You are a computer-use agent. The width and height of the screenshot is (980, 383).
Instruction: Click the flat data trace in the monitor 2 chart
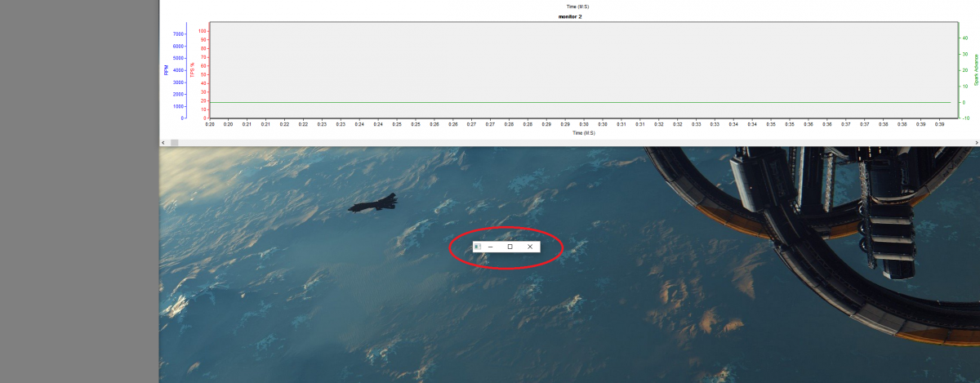click(581, 102)
